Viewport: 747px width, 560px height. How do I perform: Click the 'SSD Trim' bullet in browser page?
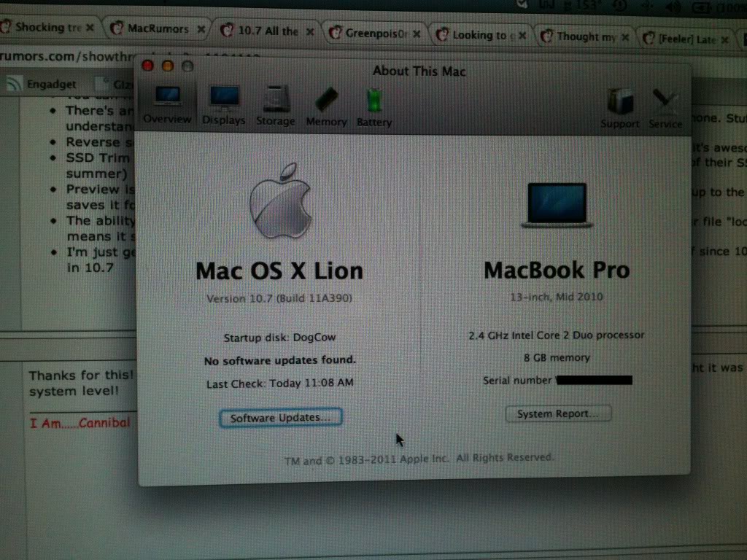pos(98,157)
